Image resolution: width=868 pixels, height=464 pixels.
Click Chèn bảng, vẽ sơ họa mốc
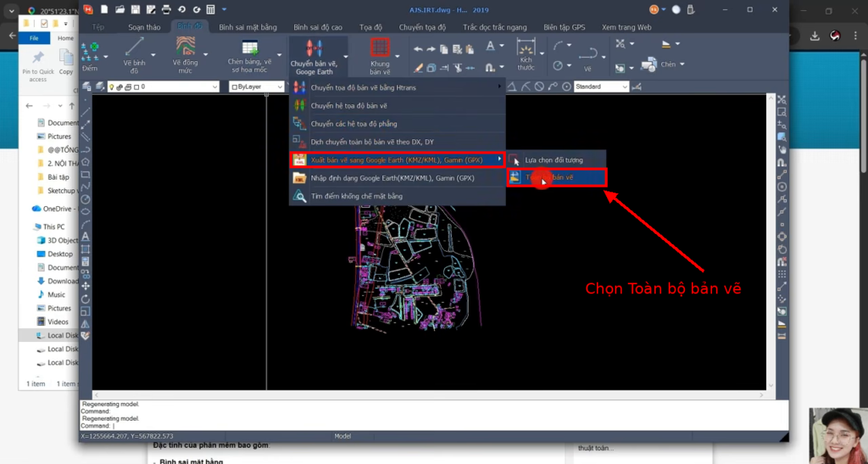pos(250,57)
